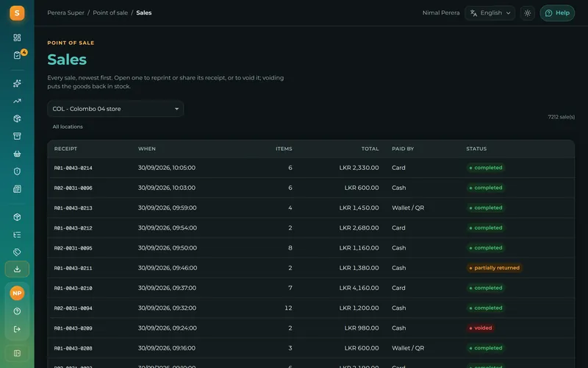Screen dimensions: 588x368
Task: Go to Perera Super breadcrumb
Action: click(x=65, y=13)
